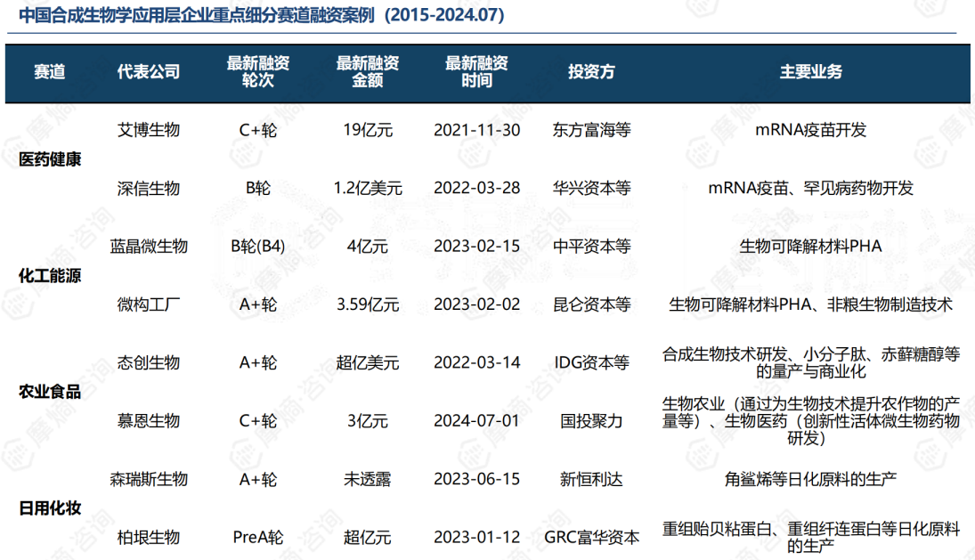Select the 最新融资时间 column header
The image size is (975, 560).
coord(477,71)
